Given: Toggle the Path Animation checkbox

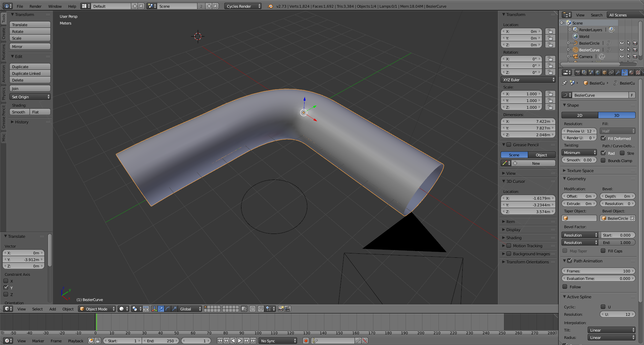Looking at the screenshot, I should coord(570,260).
